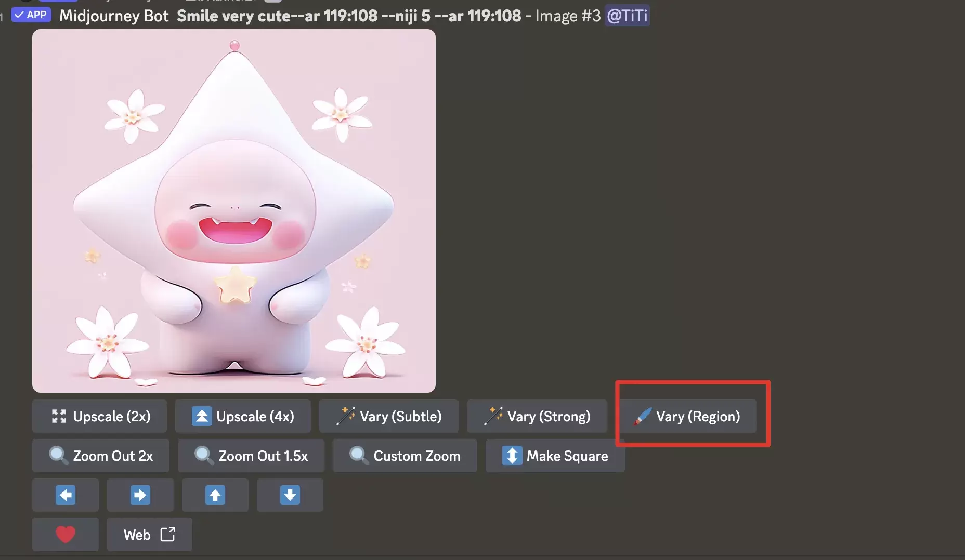Pan the image up with the arrow icon

click(x=215, y=495)
